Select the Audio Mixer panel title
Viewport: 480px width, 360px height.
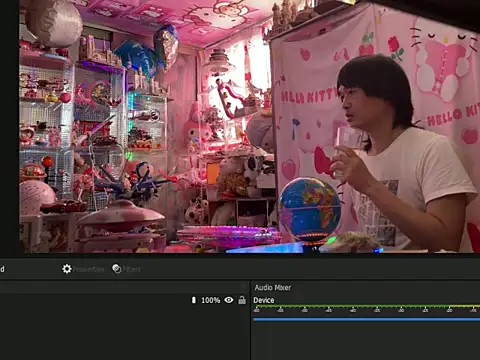click(273, 287)
